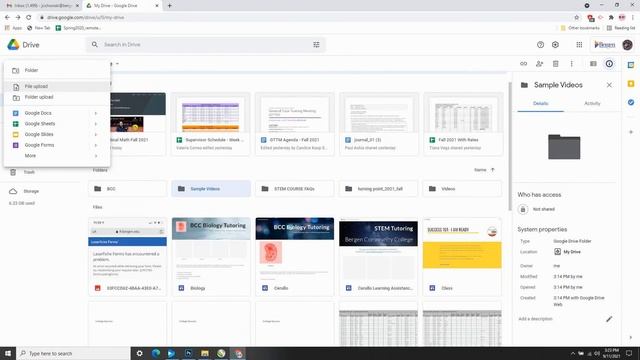Expand the Google Slides submenu arrow

pyautogui.click(x=96, y=134)
